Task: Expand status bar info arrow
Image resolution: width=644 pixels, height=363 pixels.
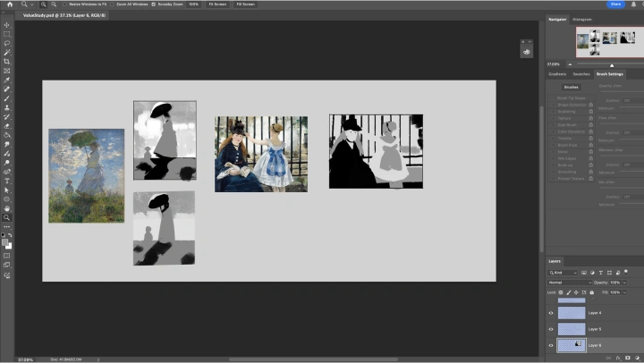Action: pyautogui.click(x=98, y=359)
